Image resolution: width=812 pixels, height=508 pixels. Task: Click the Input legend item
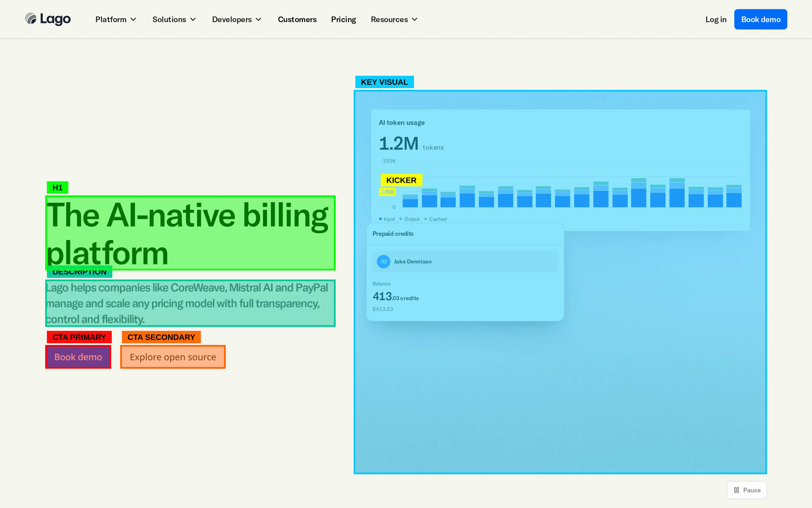tap(387, 219)
